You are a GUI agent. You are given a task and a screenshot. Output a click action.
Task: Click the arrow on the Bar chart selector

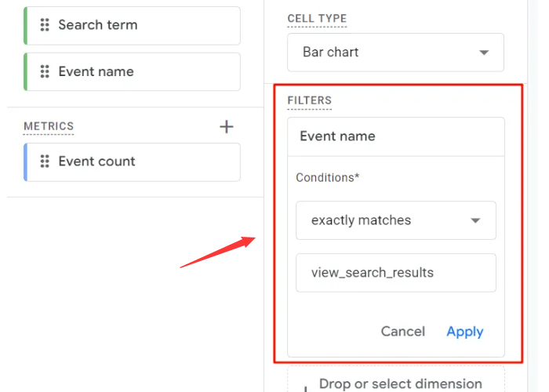coord(484,53)
